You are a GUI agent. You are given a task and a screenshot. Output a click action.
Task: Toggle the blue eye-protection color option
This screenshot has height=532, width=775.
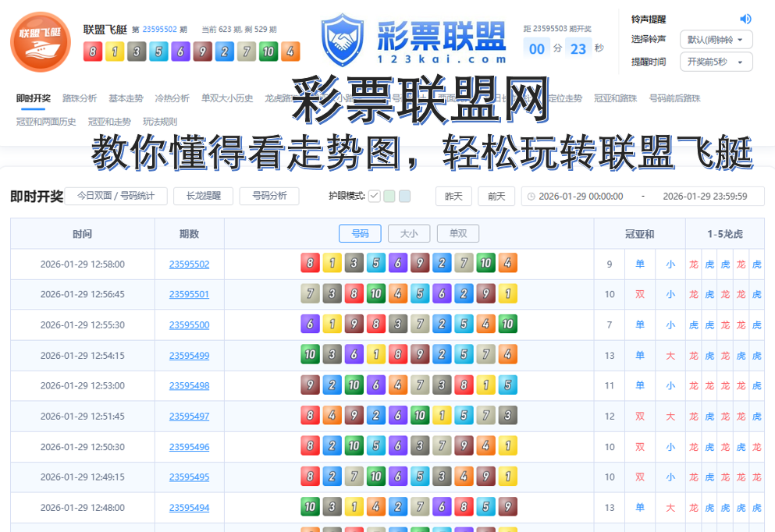404,196
